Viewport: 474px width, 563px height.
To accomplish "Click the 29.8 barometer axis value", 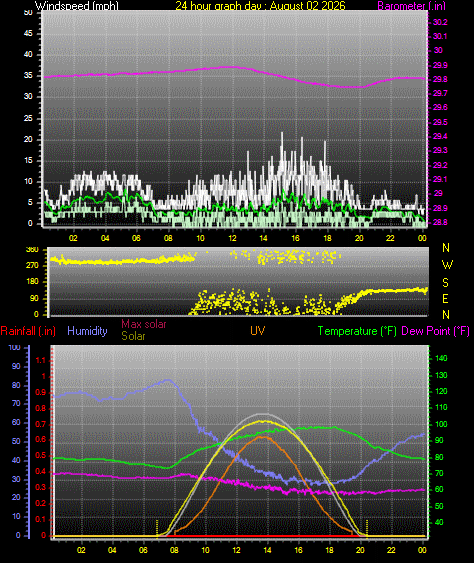I will pyautogui.click(x=440, y=79).
